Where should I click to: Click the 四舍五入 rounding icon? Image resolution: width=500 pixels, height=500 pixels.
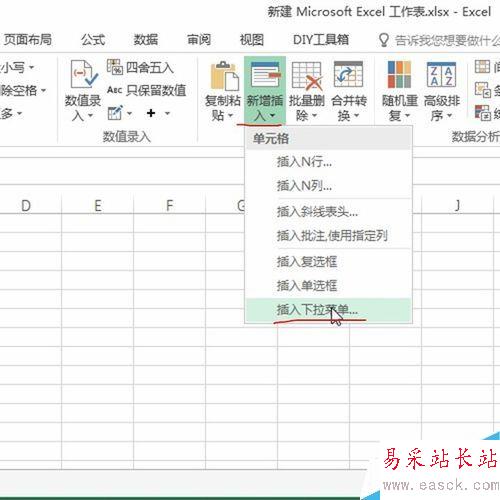[x=115, y=67]
